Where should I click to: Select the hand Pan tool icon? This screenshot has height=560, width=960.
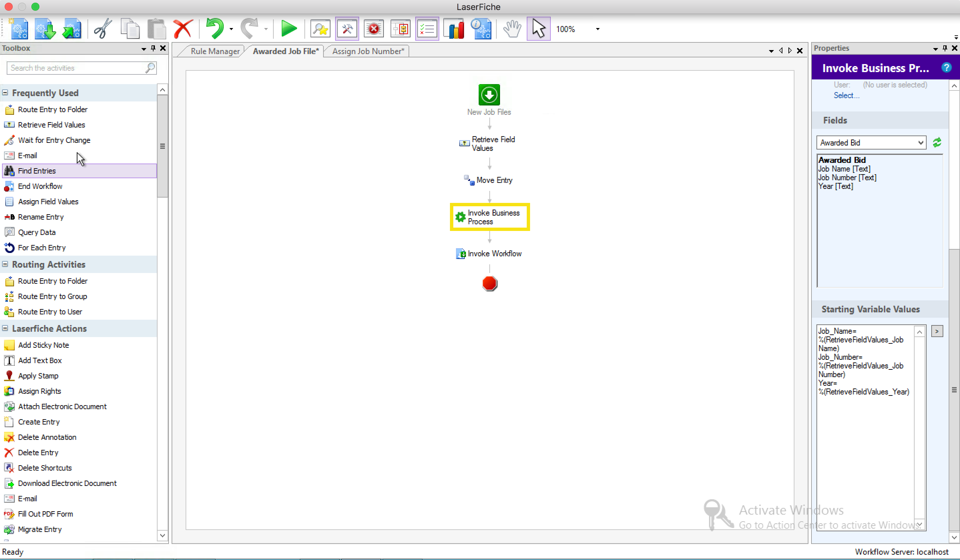512,29
